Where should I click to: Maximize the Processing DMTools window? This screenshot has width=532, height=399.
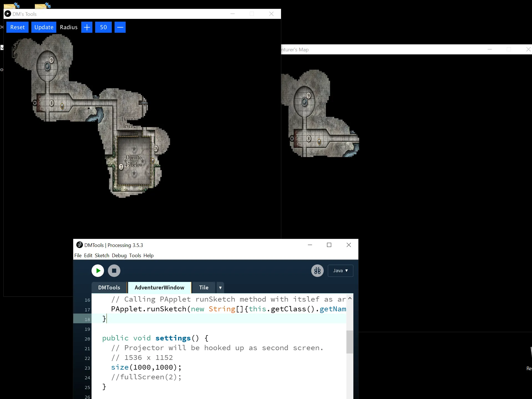(329, 245)
